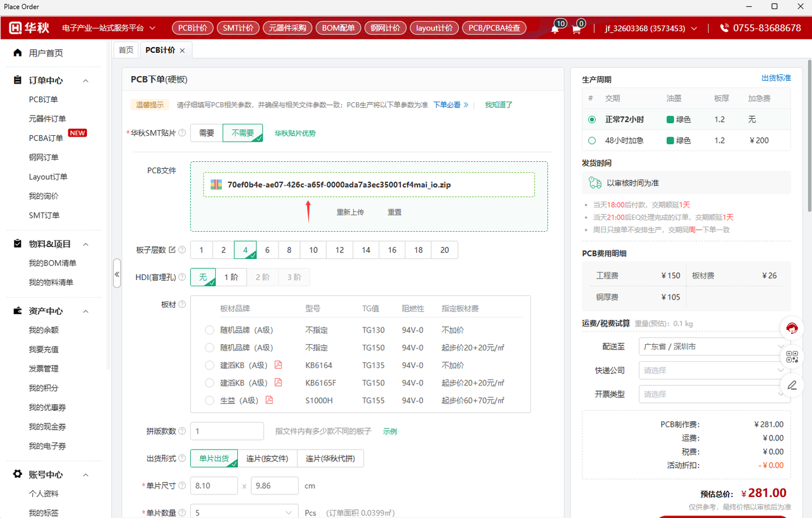The width and height of the screenshot is (812, 518).
Task: Click the notification bell icon
Action: pyautogui.click(x=554, y=29)
